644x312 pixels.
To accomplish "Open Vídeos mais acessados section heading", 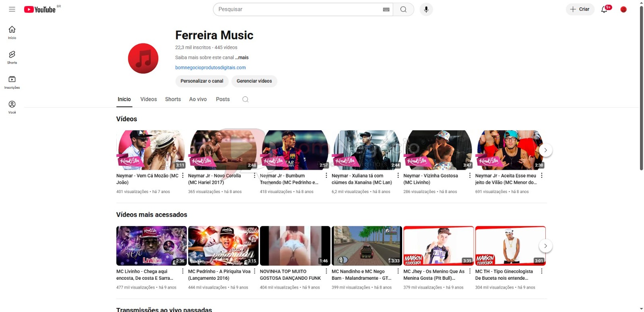I will pos(152,215).
